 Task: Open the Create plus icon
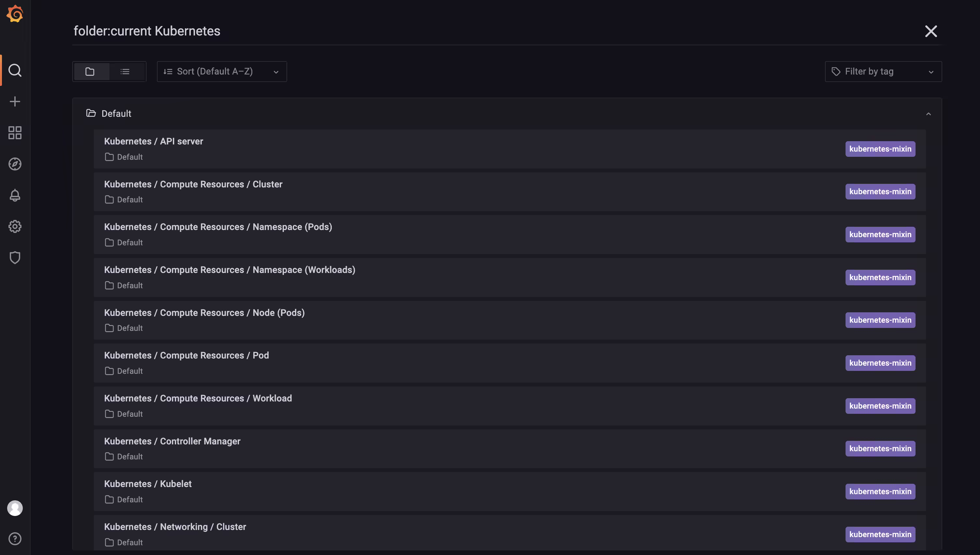[15, 102]
